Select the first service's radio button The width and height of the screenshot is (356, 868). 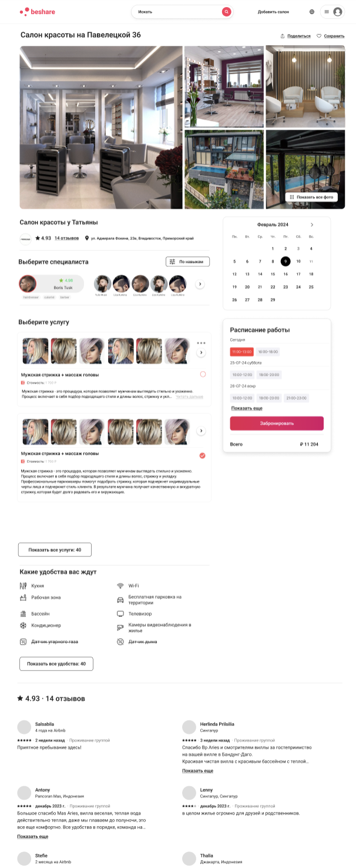click(203, 374)
